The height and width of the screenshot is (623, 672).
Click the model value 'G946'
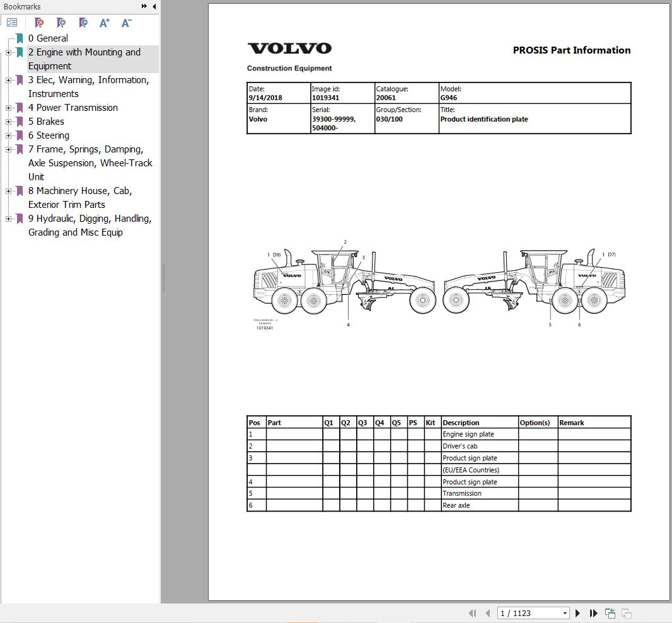[x=449, y=98]
